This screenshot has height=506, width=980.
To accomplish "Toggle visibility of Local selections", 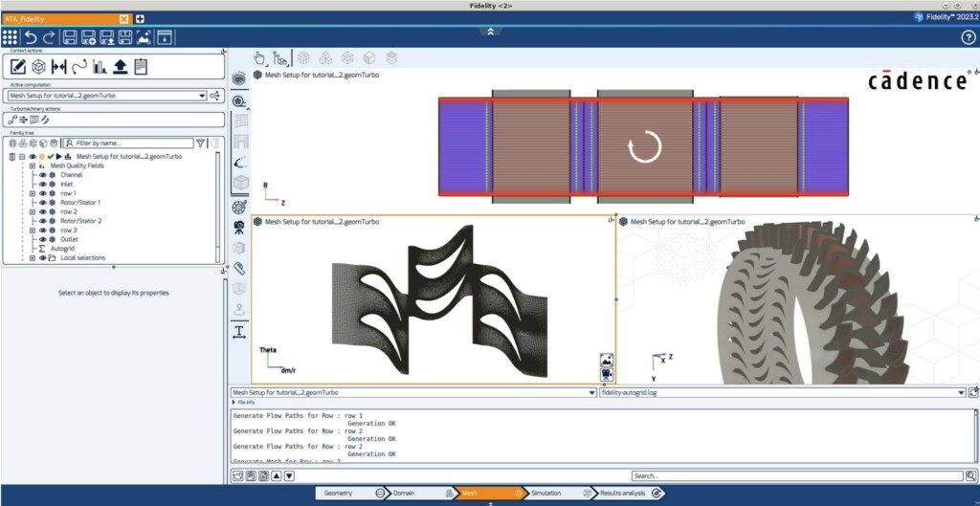I will (x=43, y=258).
